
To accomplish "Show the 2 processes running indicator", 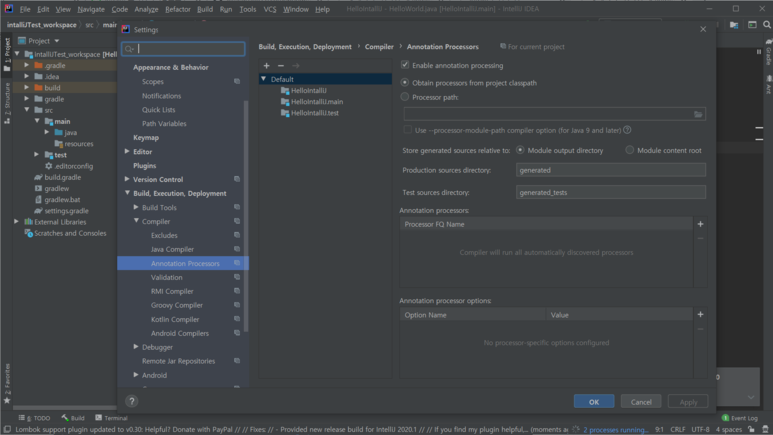I will pyautogui.click(x=615, y=430).
